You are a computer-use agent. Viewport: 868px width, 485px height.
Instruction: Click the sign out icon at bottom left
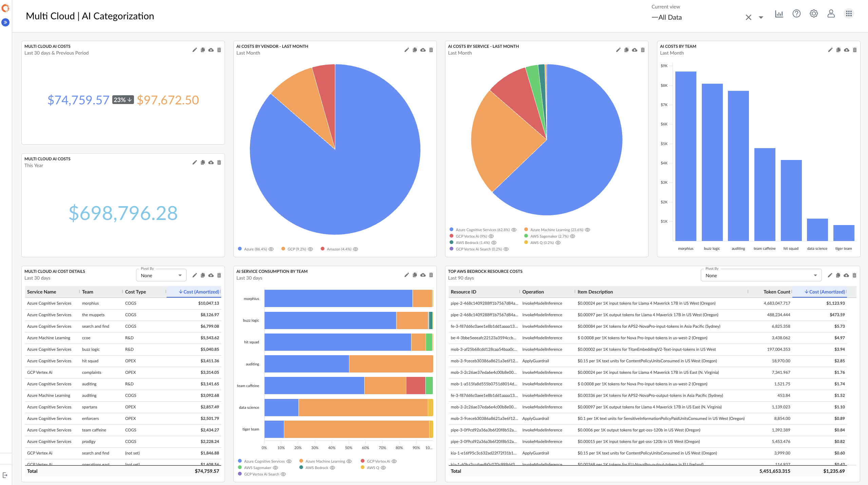[5, 475]
